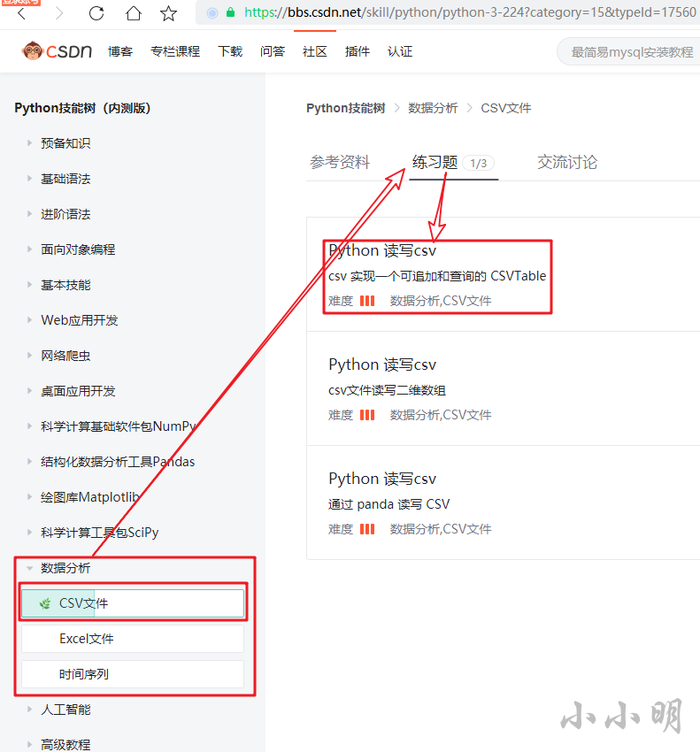Click the green padlock security icon
This screenshot has height=752, width=700.
(231, 12)
